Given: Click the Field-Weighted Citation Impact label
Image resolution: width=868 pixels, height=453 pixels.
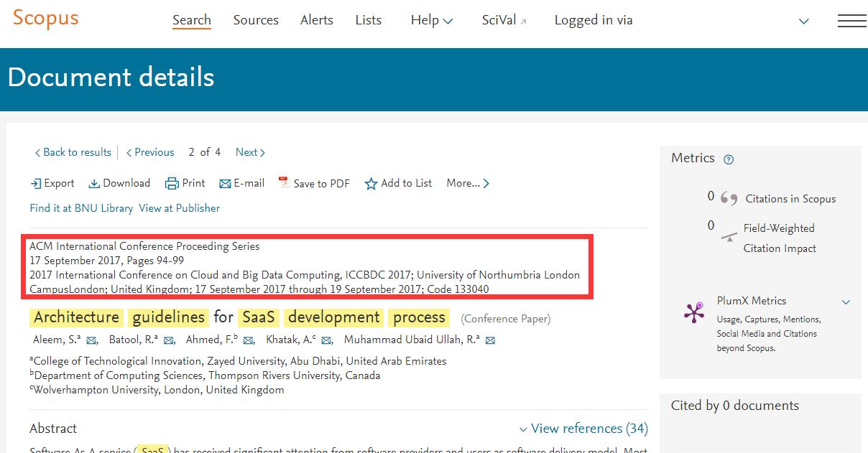Looking at the screenshot, I should point(780,238).
